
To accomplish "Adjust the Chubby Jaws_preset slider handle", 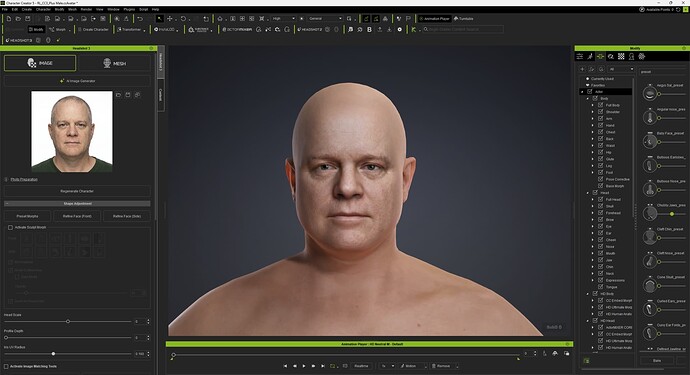I will tap(672, 214).
